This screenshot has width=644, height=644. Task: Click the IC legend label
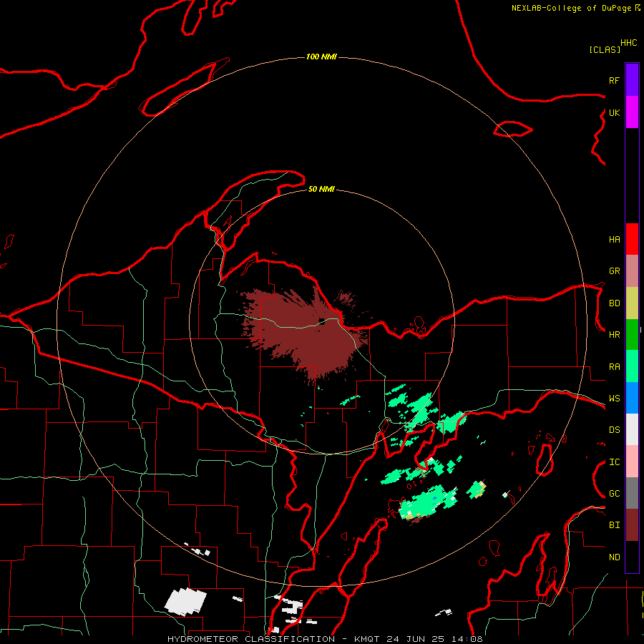614,462
